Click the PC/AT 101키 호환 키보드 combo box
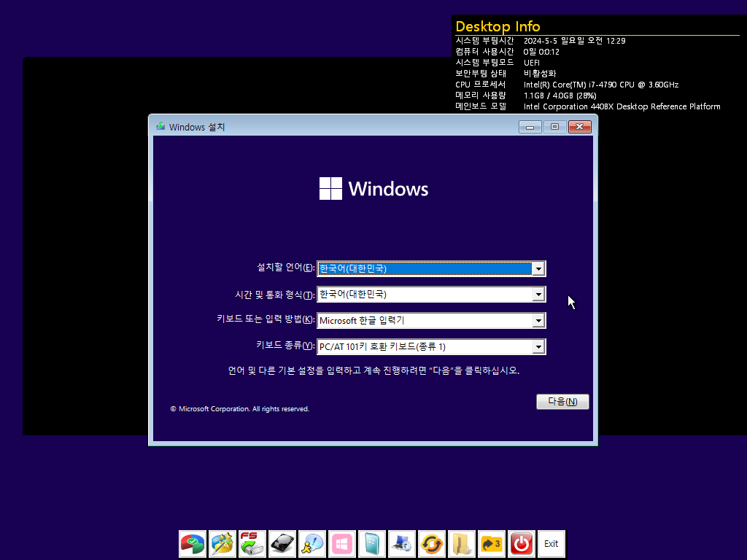747x560 pixels. 431,346
